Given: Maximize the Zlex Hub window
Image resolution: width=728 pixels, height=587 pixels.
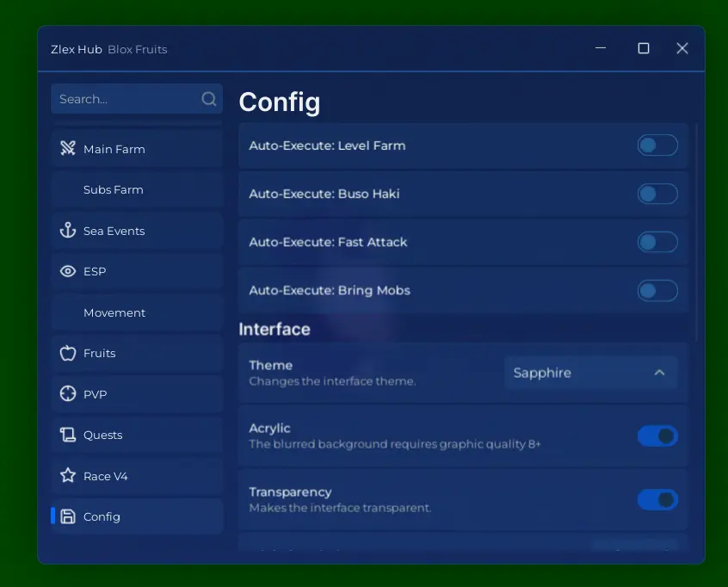Looking at the screenshot, I should [x=643, y=48].
